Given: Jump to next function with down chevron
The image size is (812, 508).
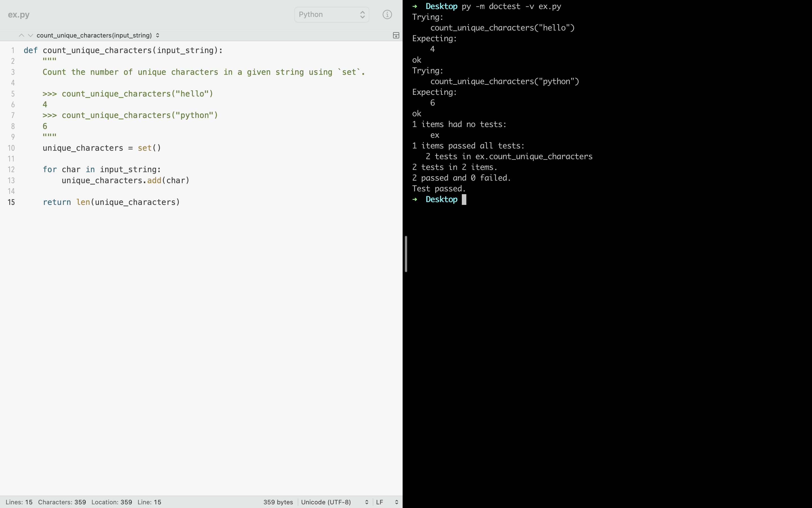Looking at the screenshot, I should [x=30, y=35].
